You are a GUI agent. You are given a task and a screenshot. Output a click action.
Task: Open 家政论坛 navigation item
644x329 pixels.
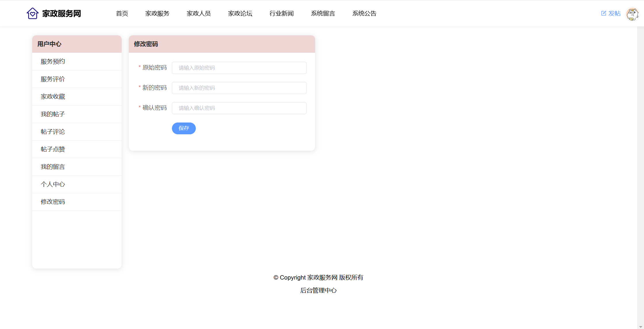(240, 14)
